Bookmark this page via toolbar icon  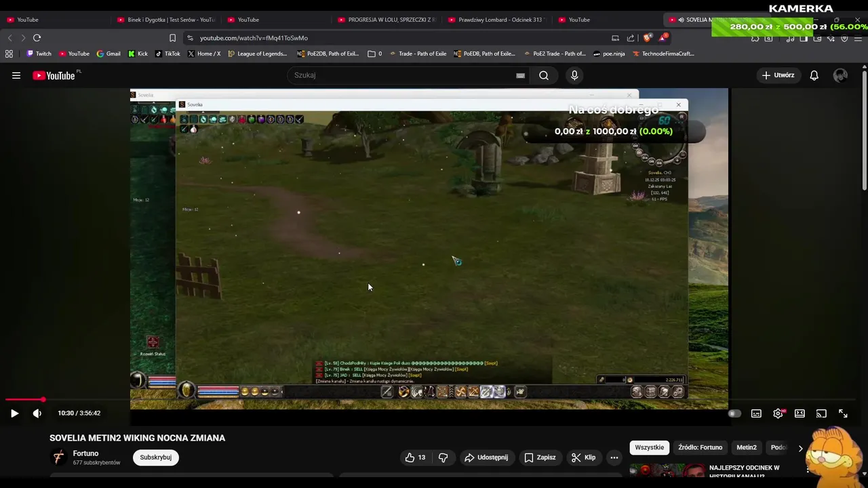pos(172,38)
